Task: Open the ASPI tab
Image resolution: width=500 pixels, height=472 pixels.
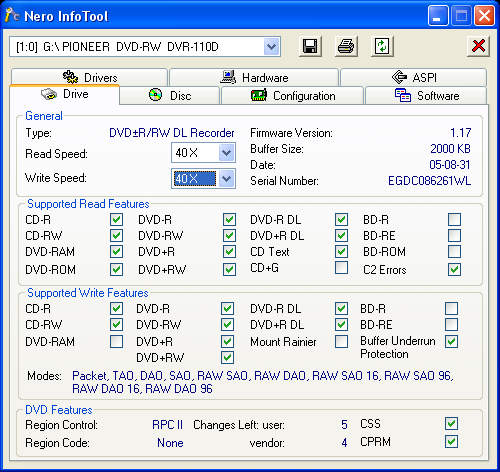Action: coord(413,77)
